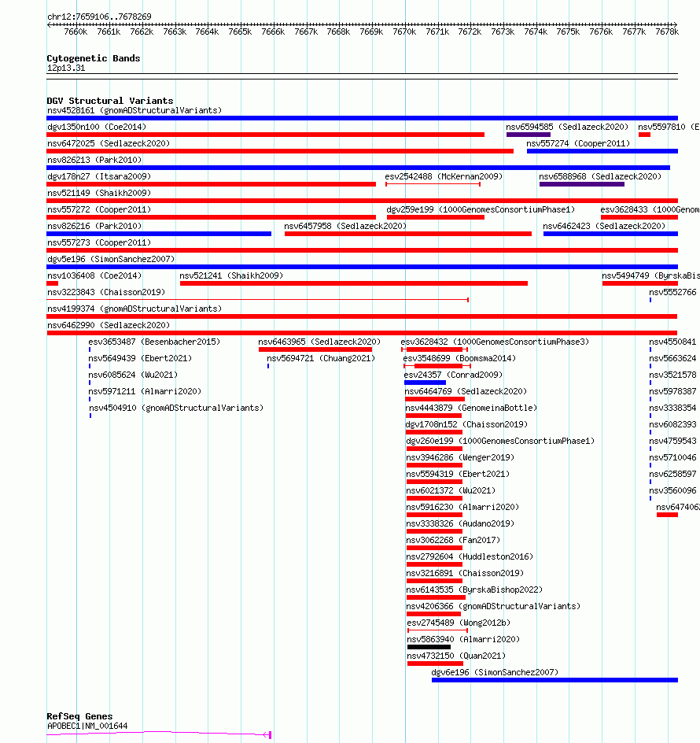Click the nsv557273 (Cooper2011) label
The height and width of the screenshot is (743, 700).
click(x=99, y=243)
